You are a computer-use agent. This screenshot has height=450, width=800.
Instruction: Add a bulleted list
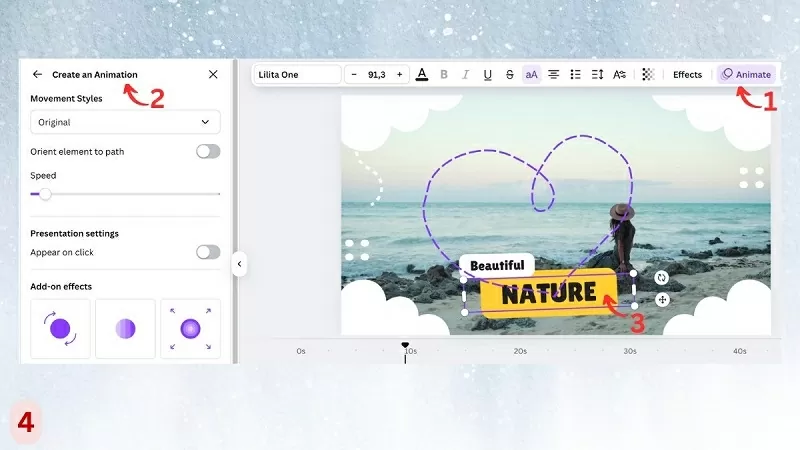tap(575, 74)
